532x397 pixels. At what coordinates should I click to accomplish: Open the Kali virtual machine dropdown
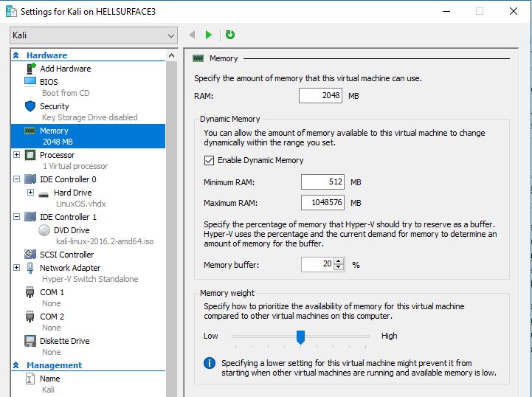(x=94, y=35)
